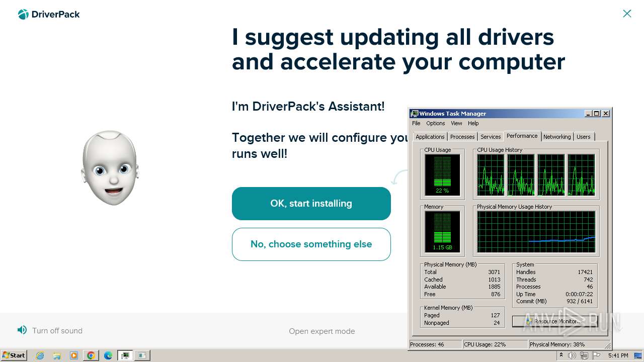
Task: Click the Resource Monitor button
Action: point(555,321)
